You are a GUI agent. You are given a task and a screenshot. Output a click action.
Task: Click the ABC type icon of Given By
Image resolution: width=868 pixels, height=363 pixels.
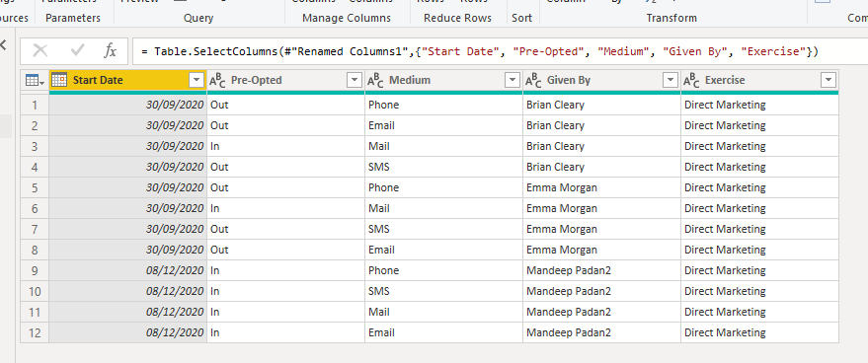pyautogui.click(x=533, y=81)
